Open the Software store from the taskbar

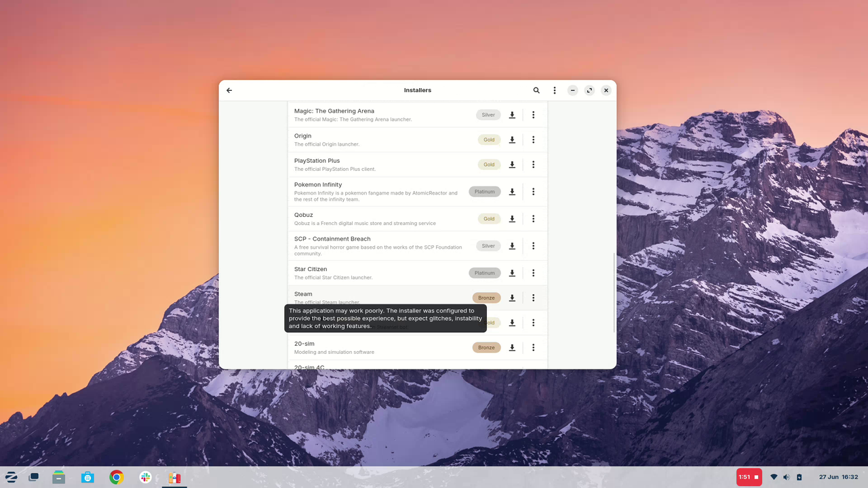tap(87, 477)
